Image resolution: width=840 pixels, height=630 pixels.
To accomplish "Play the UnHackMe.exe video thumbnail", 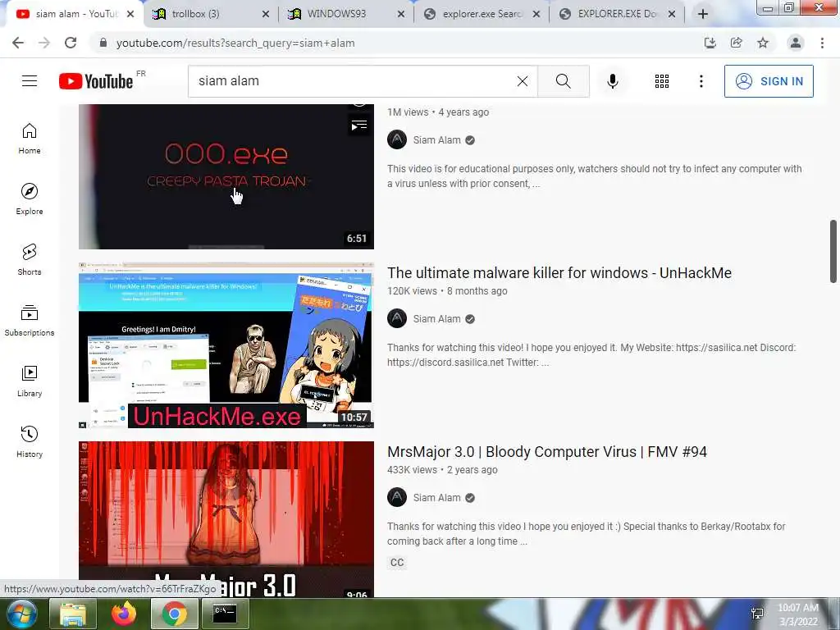I will pyautogui.click(x=226, y=345).
